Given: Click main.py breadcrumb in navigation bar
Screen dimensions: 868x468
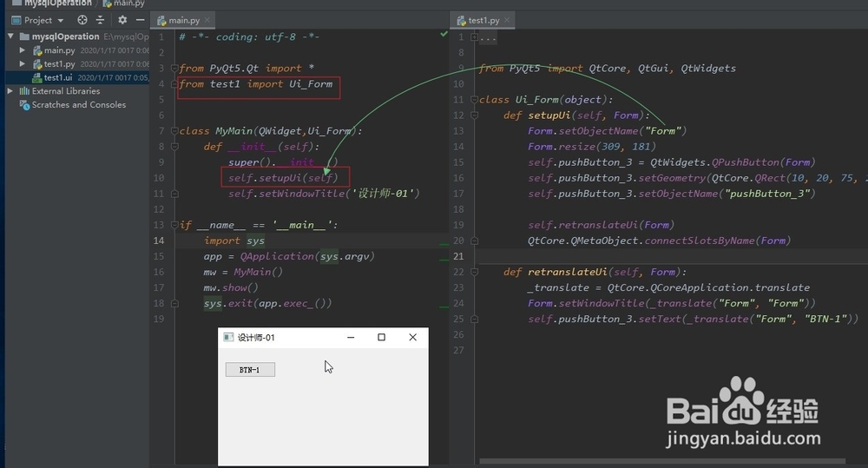Looking at the screenshot, I should point(124,3).
